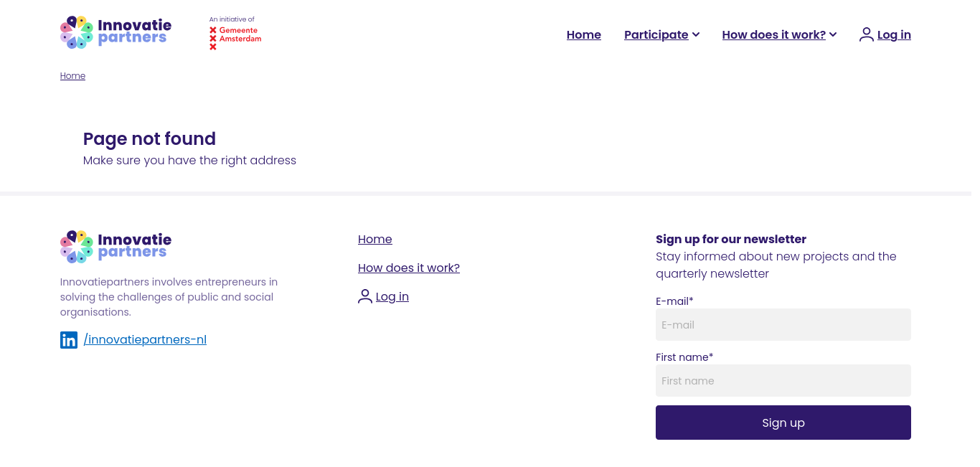Open the footer How does it work? link

(x=409, y=268)
